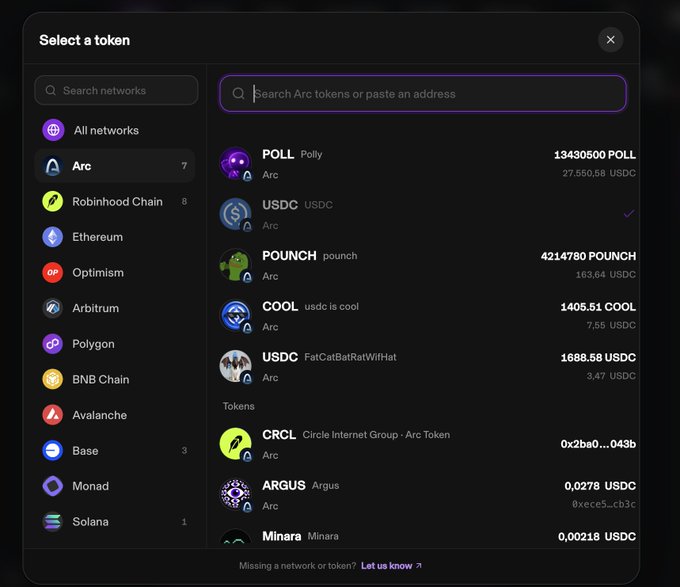Choose the Solana network label

90,522
